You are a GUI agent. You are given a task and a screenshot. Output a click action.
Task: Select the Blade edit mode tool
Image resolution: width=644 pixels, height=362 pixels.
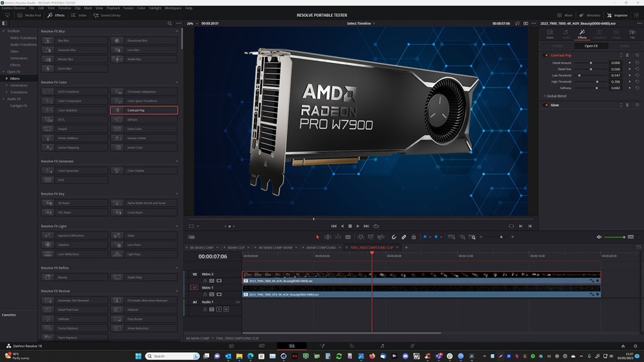(348, 237)
